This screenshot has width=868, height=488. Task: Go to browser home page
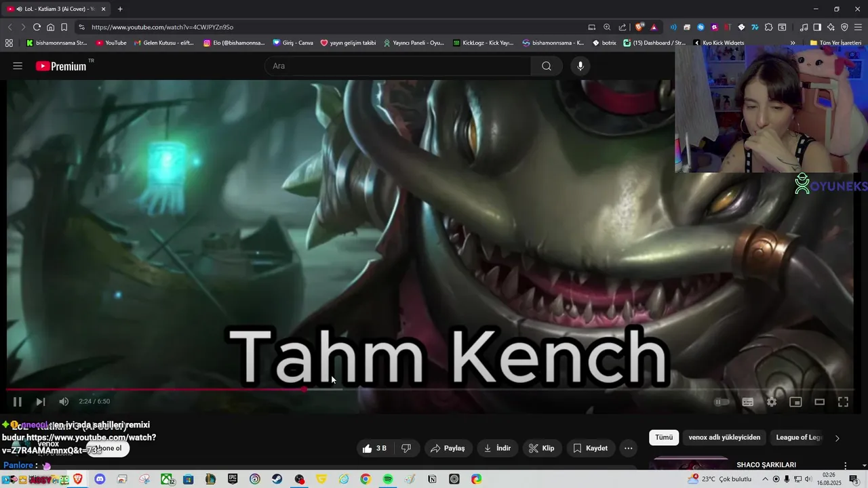(x=50, y=27)
